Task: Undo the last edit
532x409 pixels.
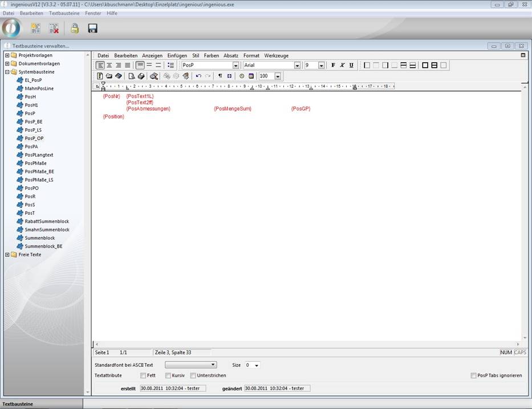Action: click(x=198, y=76)
